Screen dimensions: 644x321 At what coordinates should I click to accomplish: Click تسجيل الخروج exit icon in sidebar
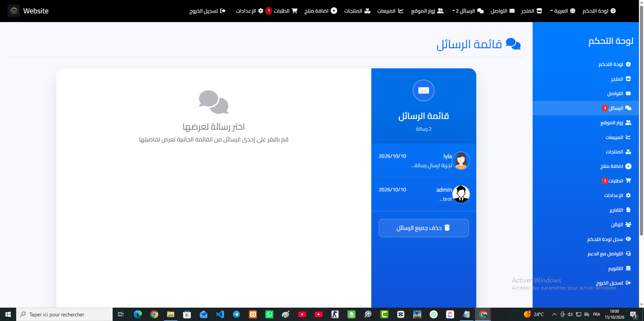pos(628,283)
